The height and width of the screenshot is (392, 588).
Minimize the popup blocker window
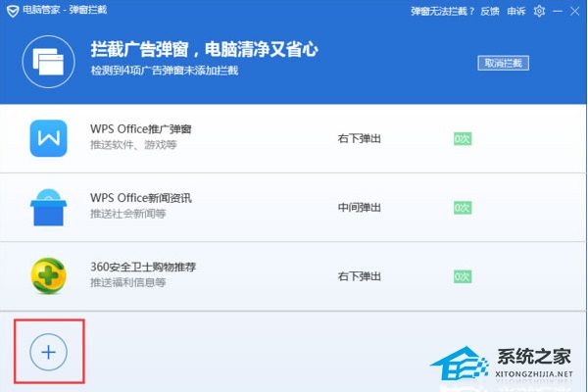[x=558, y=11]
